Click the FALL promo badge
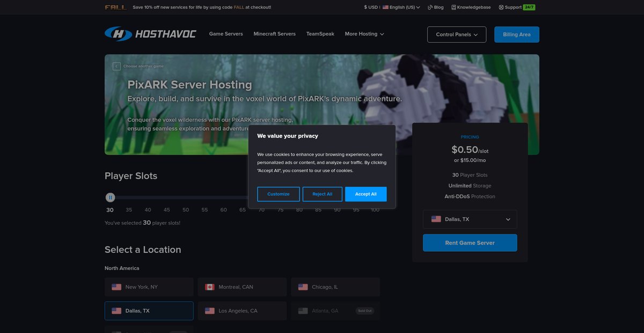Viewport: 644px width, 333px height. 115,8
